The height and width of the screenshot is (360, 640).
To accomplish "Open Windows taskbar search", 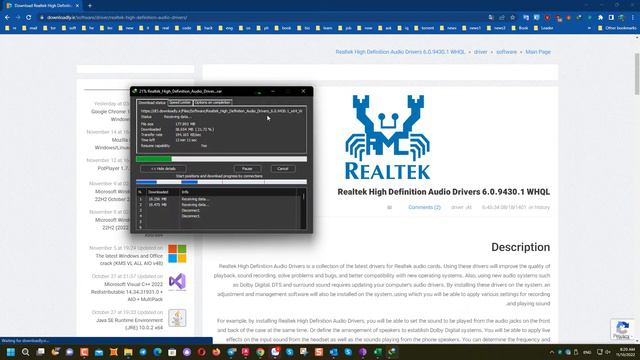I will pyautogui.click(x=25, y=352).
